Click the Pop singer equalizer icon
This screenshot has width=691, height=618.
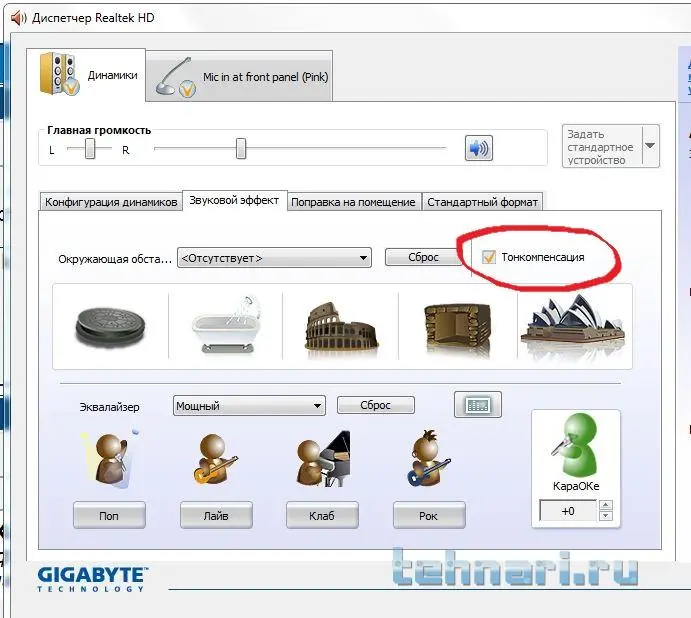coord(110,458)
